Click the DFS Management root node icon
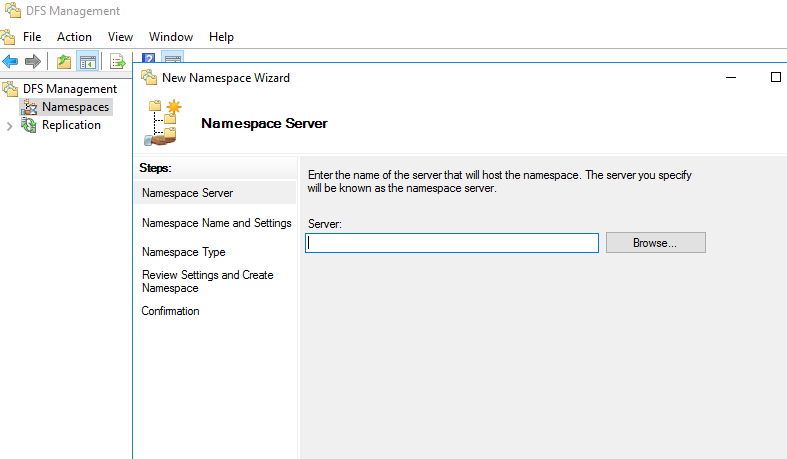 coord(10,89)
